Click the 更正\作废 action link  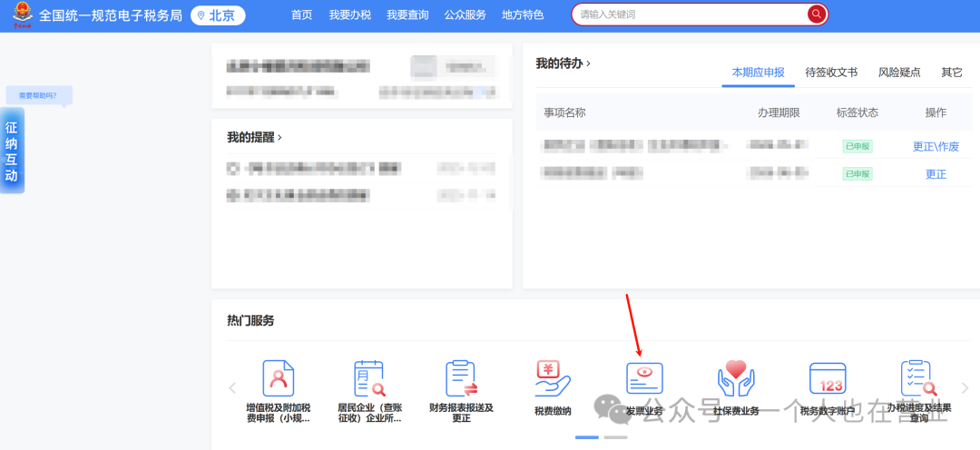936,147
